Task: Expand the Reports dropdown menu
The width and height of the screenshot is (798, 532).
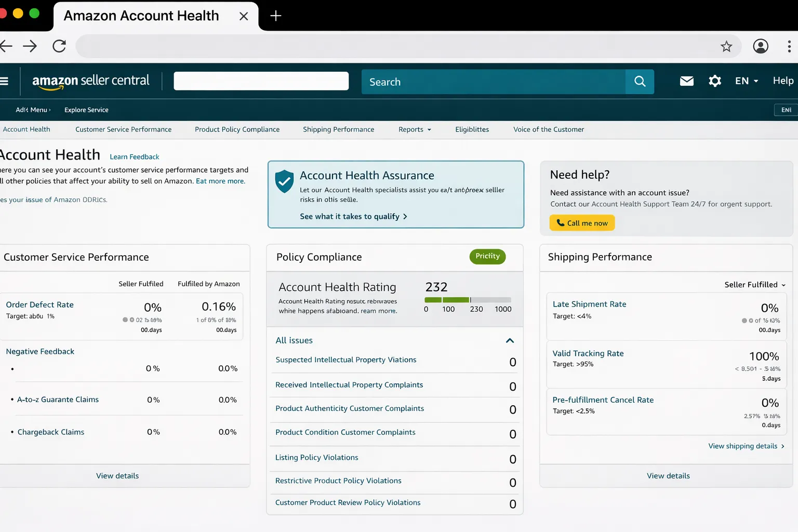Action: [415, 129]
